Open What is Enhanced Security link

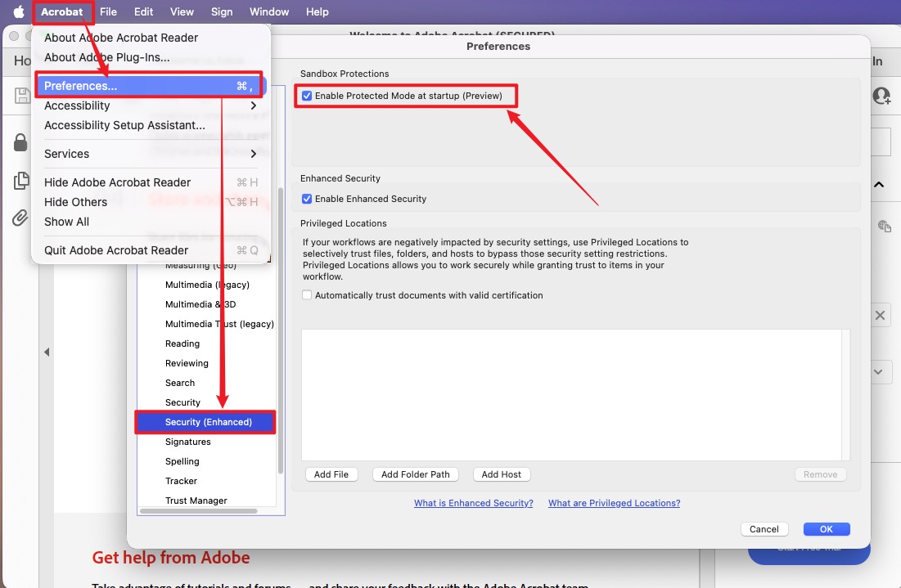(x=474, y=503)
